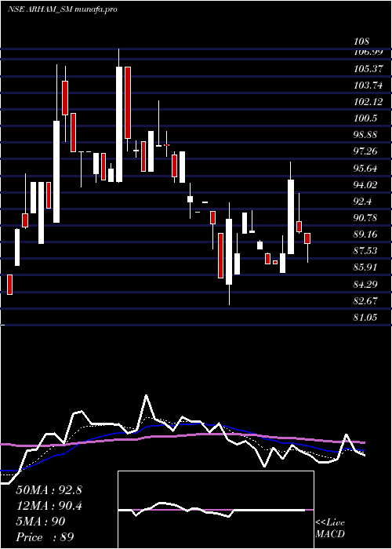Click the 100.5 price axis label
The width and height of the screenshot is (392, 549).
(365, 118)
